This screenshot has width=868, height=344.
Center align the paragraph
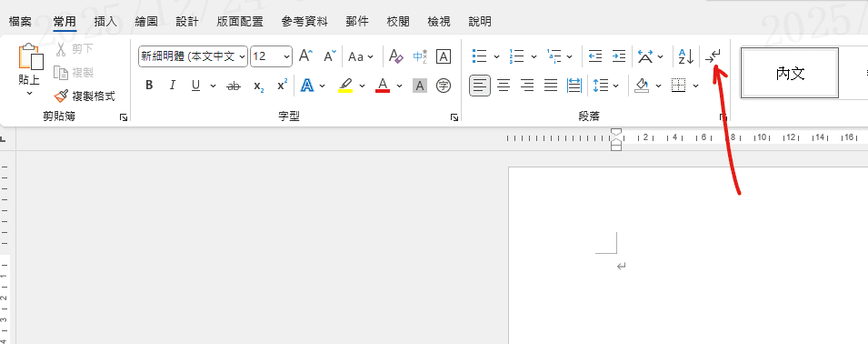pyautogui.click(x=504, y=86)
